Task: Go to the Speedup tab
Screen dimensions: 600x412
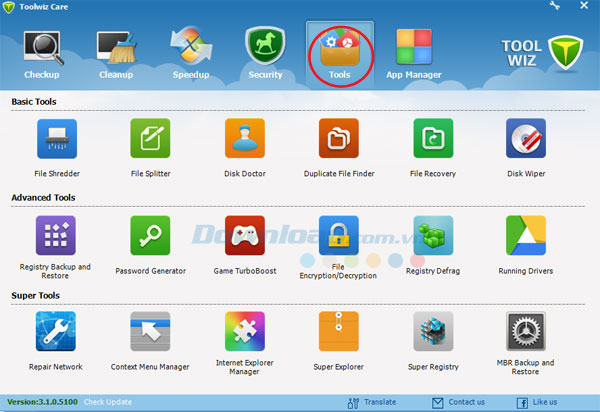Action: (x=191, y=55)
